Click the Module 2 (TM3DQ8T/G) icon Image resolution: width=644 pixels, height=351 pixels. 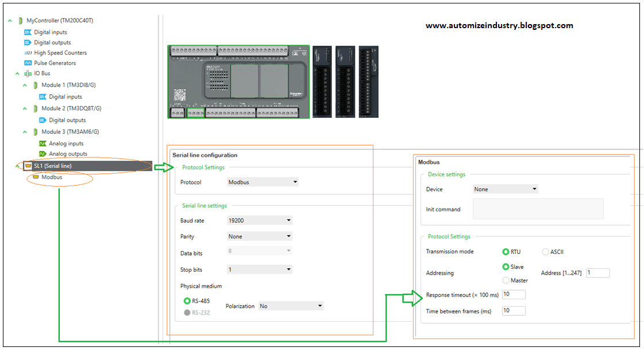tap(36, 109)
